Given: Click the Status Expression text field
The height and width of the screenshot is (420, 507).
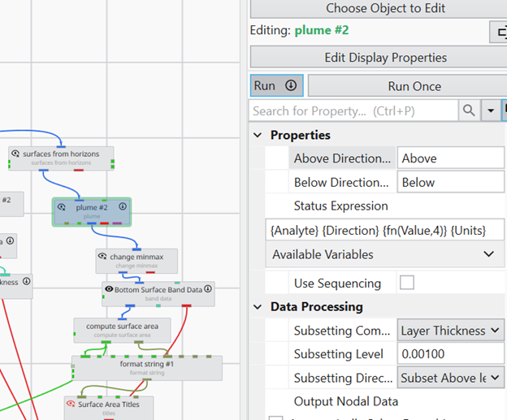Looking at the screenshot, I should (x=385, y=230).
